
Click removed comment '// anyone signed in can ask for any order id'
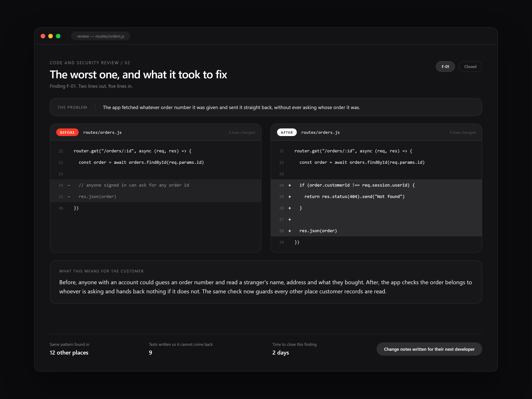pos(134,185)
